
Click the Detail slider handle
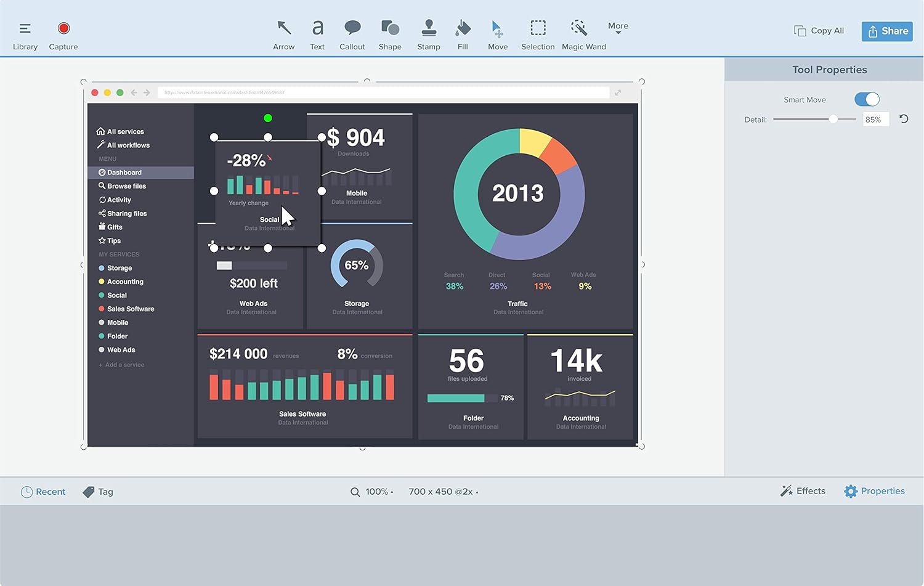(x=833, y=120)
